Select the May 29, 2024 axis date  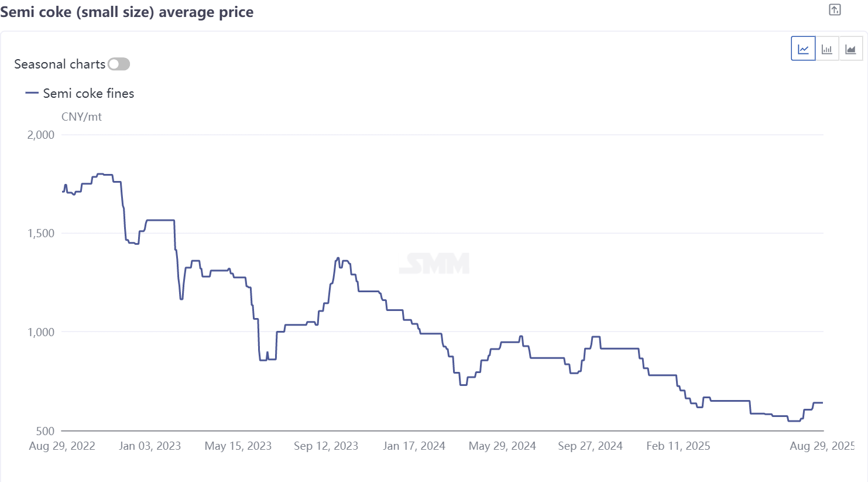[x=502, y=446]
